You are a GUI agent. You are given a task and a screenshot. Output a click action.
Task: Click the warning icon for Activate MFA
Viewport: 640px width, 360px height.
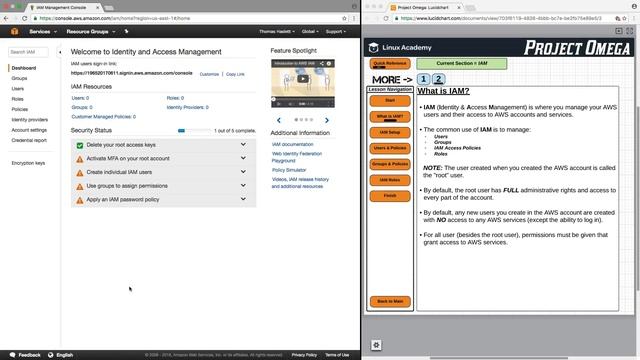[x=80, y=159]
